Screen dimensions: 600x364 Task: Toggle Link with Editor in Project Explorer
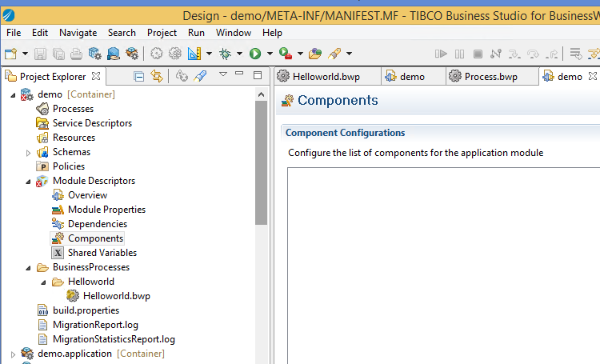(157, 76)
